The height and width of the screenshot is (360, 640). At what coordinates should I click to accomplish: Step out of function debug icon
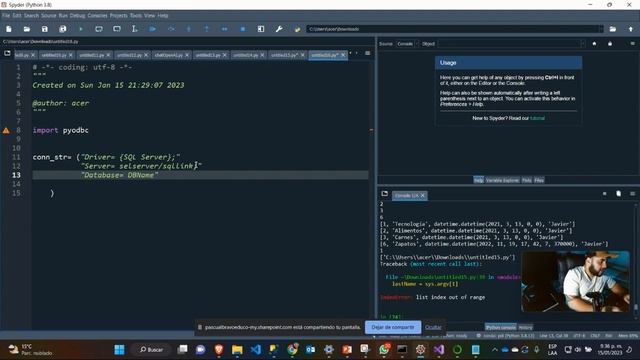click(x=207, y=29)
